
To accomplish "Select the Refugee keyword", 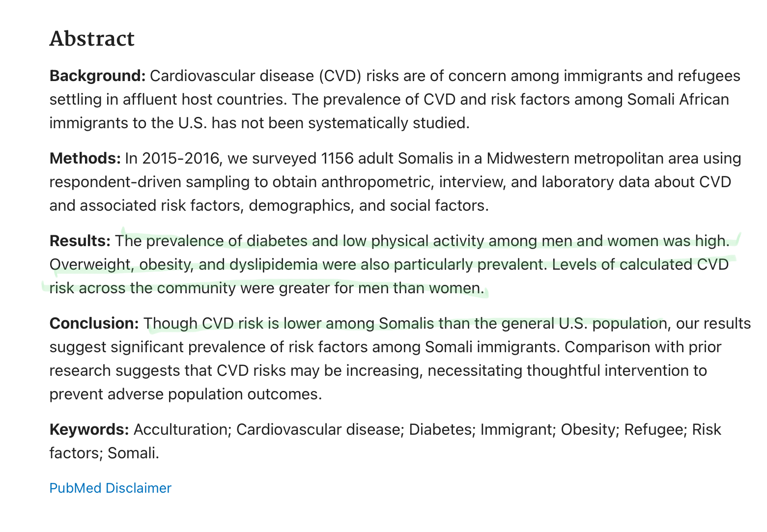I will click(655, 429).
